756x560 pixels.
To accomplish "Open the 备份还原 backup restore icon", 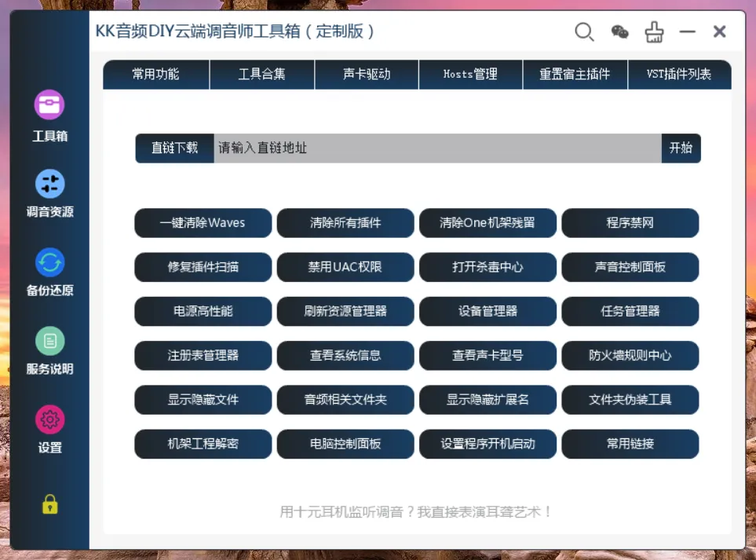I will [49, 262].
